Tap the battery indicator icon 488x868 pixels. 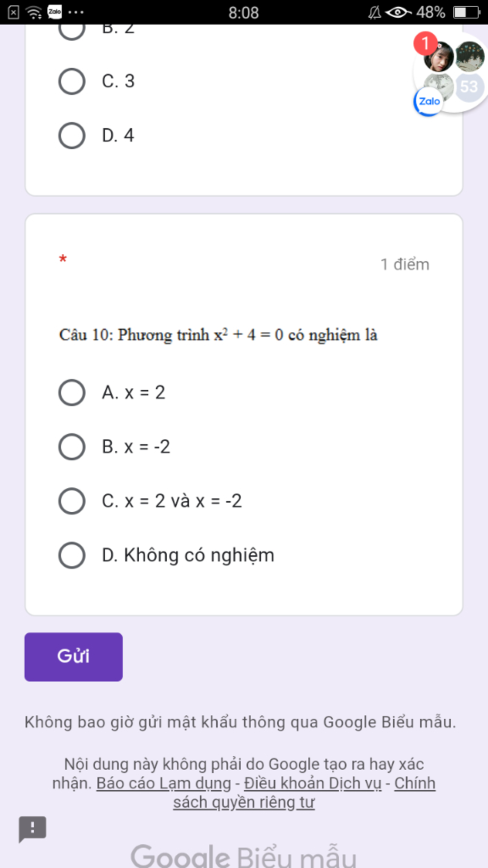[x=467, y=12]
